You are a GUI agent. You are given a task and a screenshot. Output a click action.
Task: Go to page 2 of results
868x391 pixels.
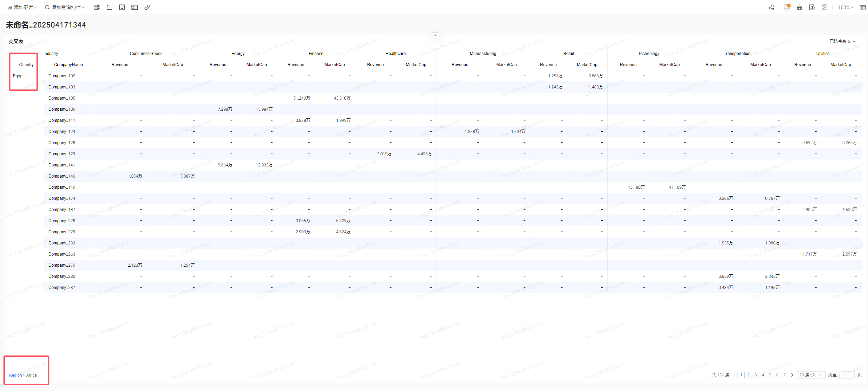click(x=748, y=375)
